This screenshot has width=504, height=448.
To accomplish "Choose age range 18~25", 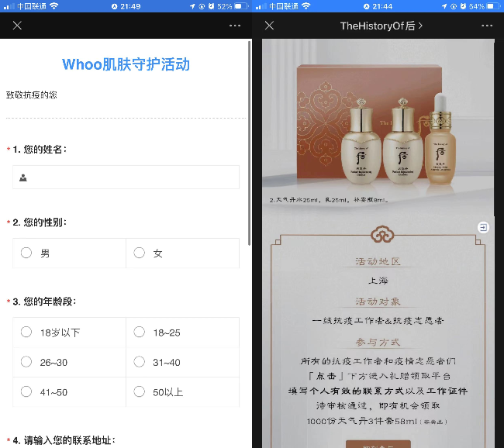I will [182, 333].
